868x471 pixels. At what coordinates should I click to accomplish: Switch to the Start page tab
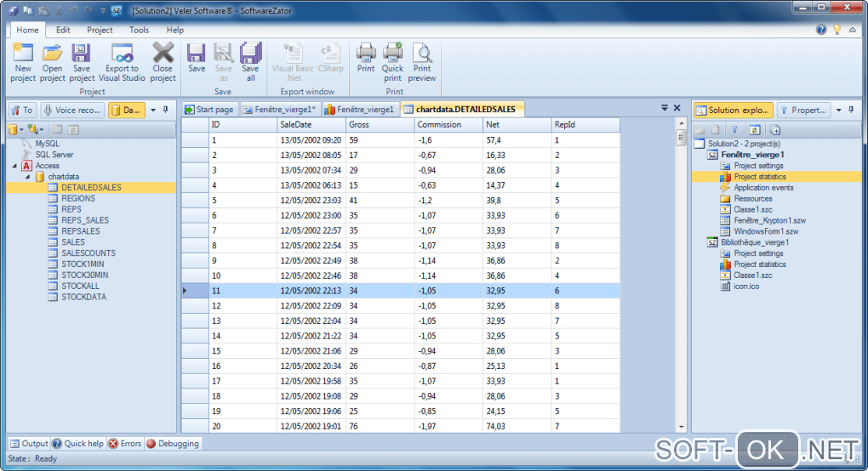209,110
